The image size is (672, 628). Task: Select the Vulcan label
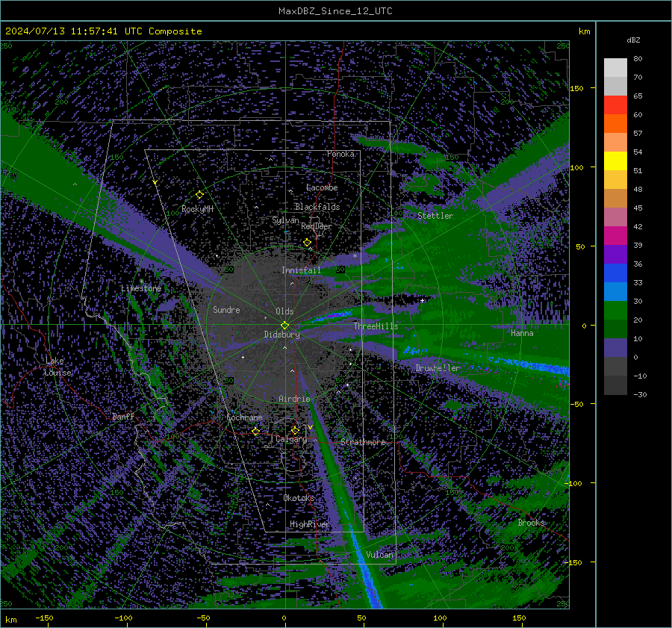tap(379, 555)
